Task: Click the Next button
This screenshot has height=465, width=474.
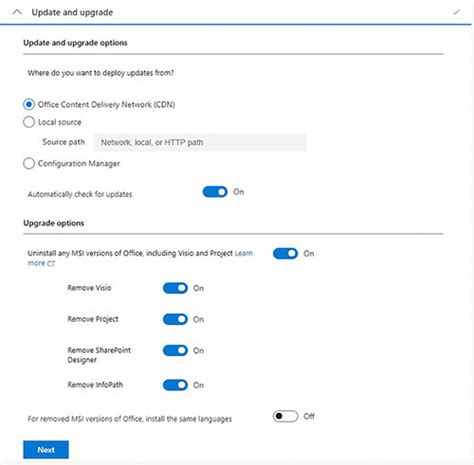Action: coord(46,450)
